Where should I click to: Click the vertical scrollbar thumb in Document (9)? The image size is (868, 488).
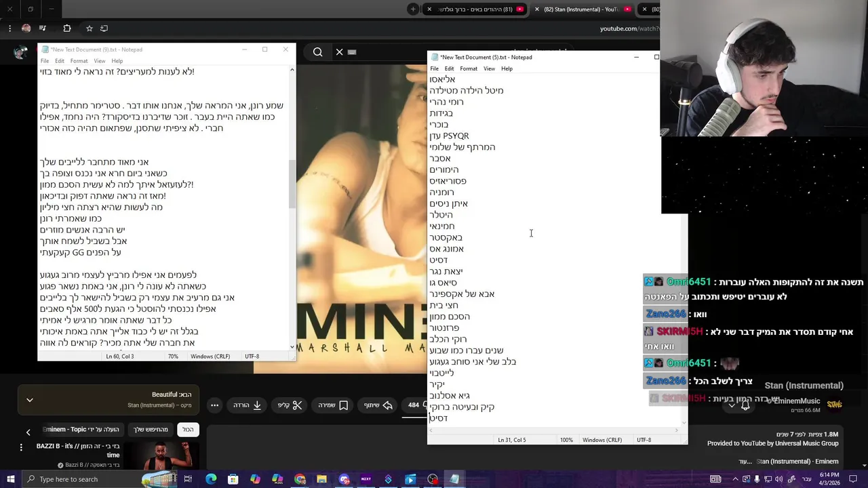pyautogui.click(x=292, y=183)
